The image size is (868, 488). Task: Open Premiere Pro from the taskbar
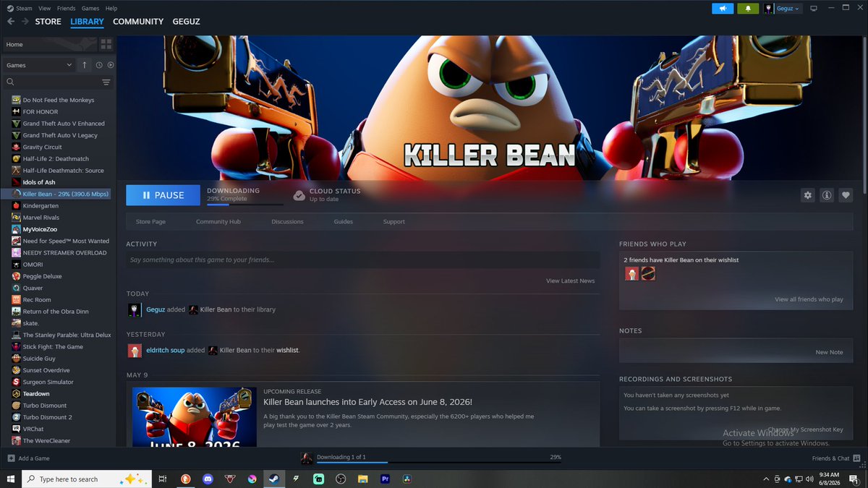[385, 479]
